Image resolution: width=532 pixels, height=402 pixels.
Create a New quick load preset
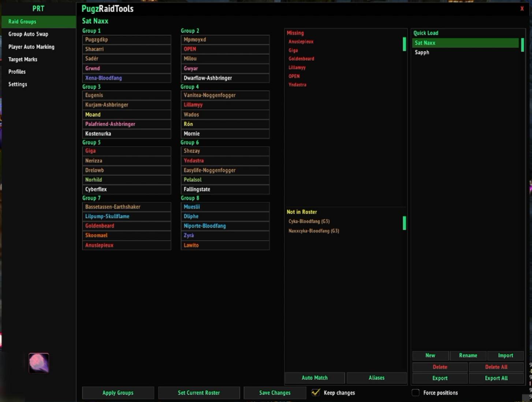coord(430,356)
